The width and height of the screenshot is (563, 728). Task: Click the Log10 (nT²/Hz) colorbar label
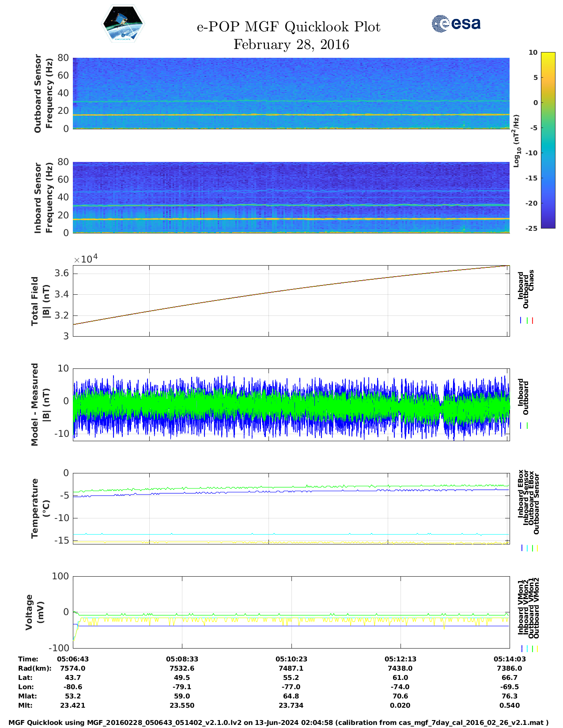[516, 141]
